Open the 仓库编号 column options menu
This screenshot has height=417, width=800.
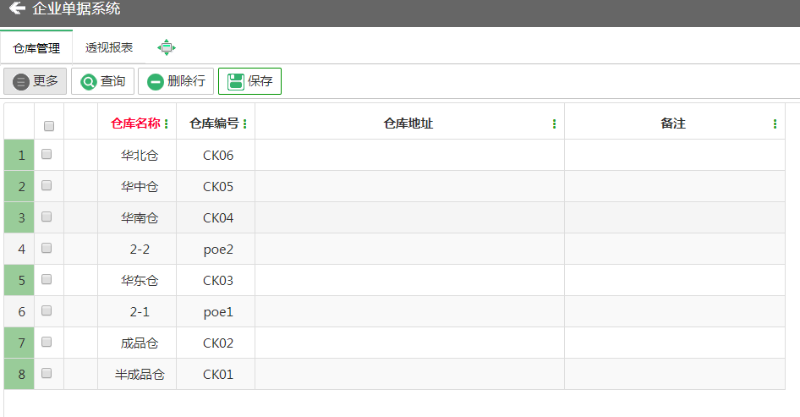(x=245, y=124)
